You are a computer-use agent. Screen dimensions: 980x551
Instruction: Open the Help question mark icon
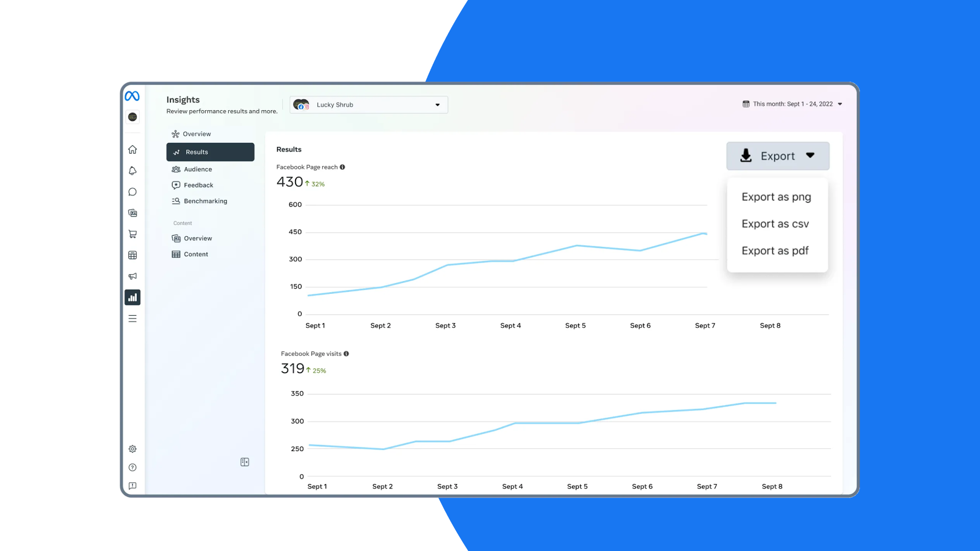coord(132,467)
